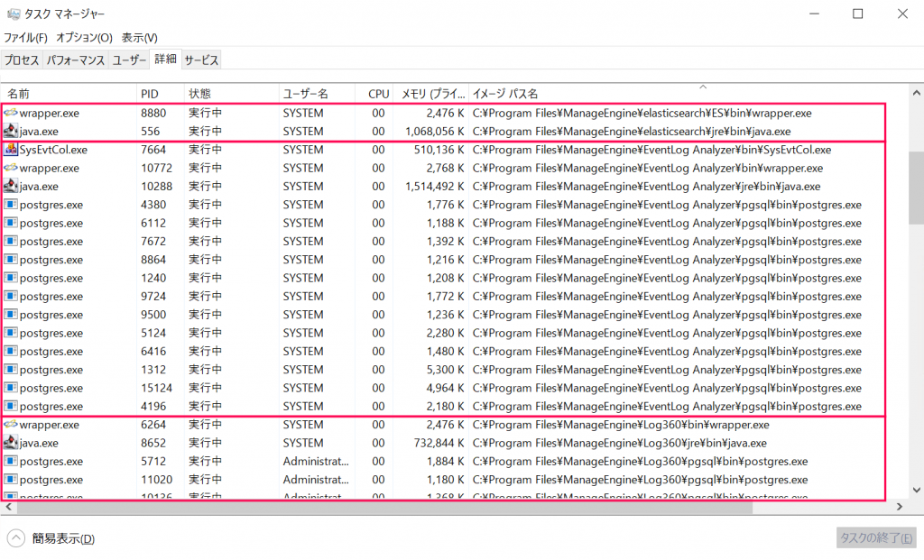Select memory value 5,300 K
The width and height of the screenshot is (924, 560).
pyautogui.click(x=445, y=370)
